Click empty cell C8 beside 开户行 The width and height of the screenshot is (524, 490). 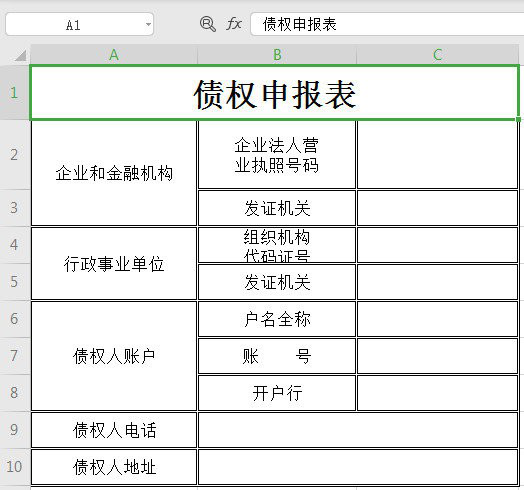[437, 393]
